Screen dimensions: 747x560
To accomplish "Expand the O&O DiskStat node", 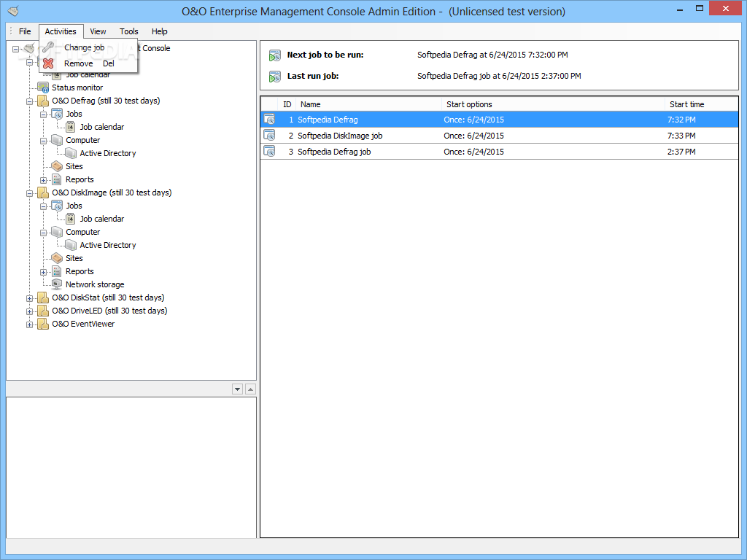I will pos(29,298).
